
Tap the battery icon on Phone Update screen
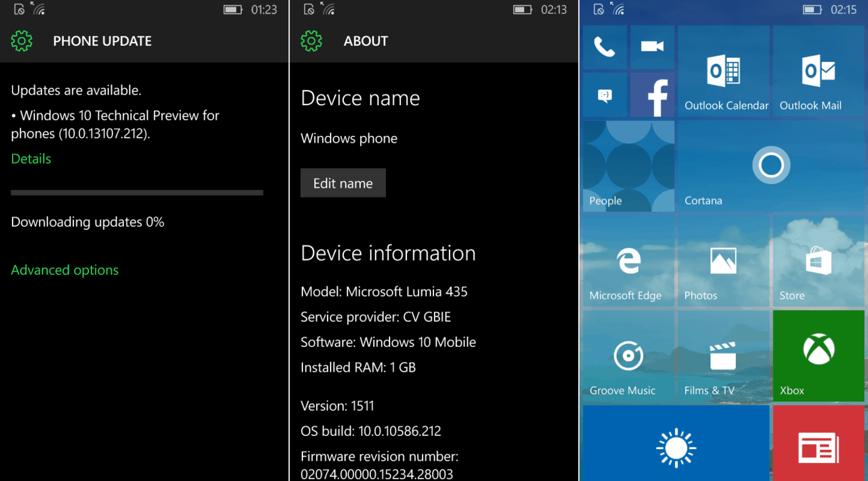[x=233, y=9]
